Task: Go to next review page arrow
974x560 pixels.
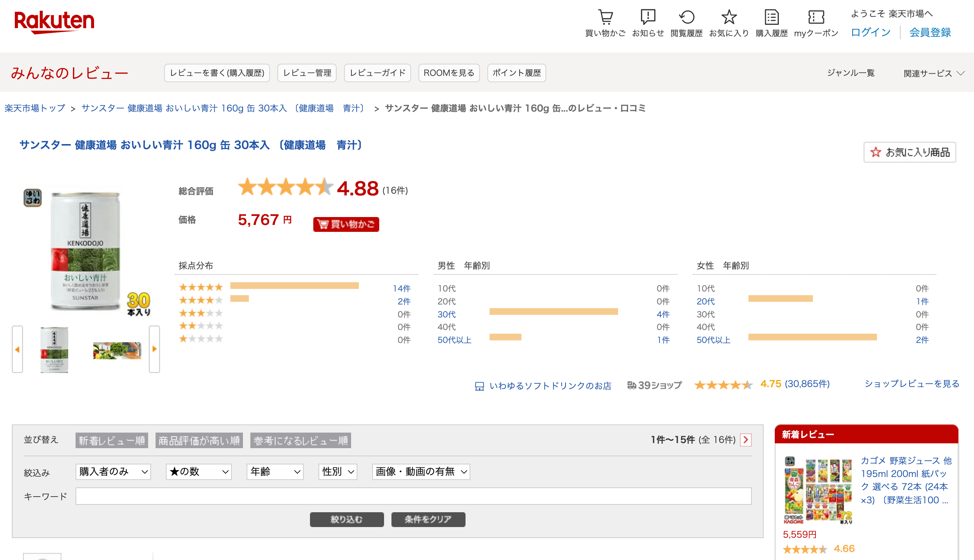Action: click(x=745, y=440)
